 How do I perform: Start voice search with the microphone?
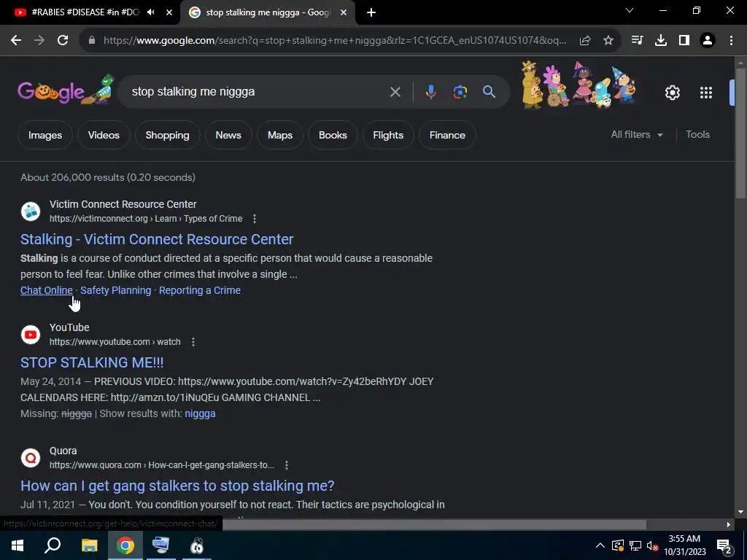point(430,91)
